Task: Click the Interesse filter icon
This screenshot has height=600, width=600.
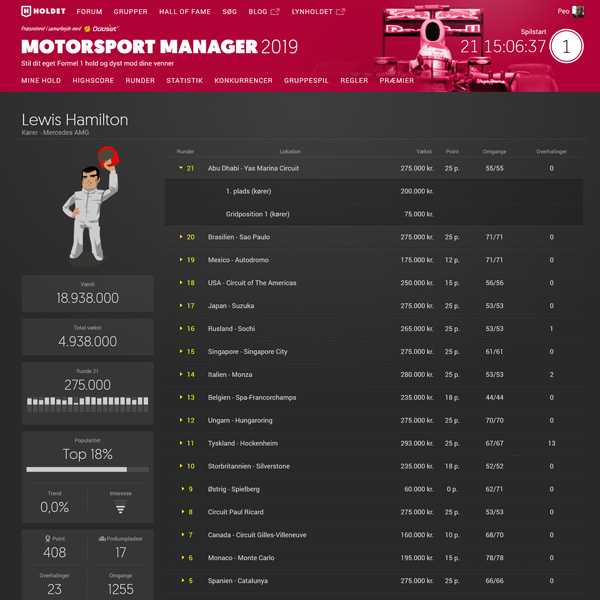Action: [121, 508]
